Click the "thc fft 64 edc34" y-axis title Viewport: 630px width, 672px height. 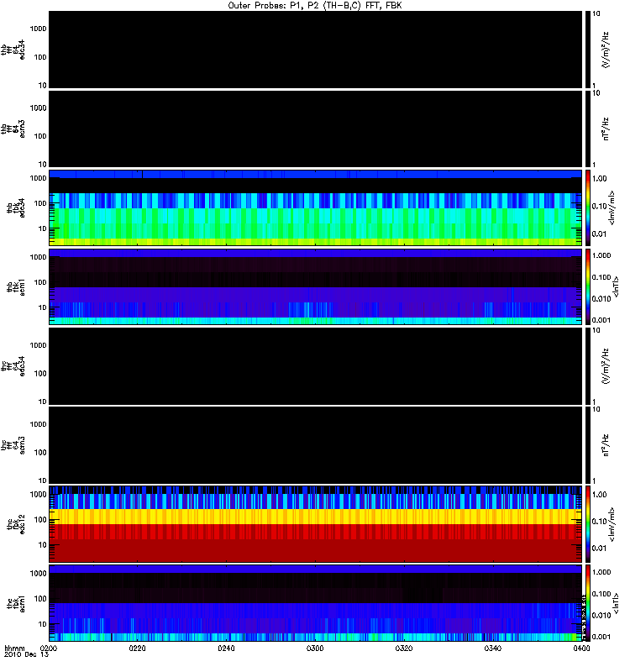tap(13, 366)
